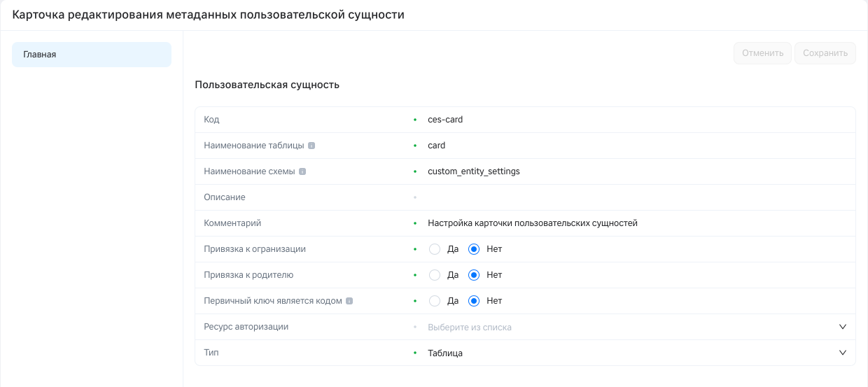Click the Сохранить button
The height and width of the screenshot is (387, 868).
(825, 53)
